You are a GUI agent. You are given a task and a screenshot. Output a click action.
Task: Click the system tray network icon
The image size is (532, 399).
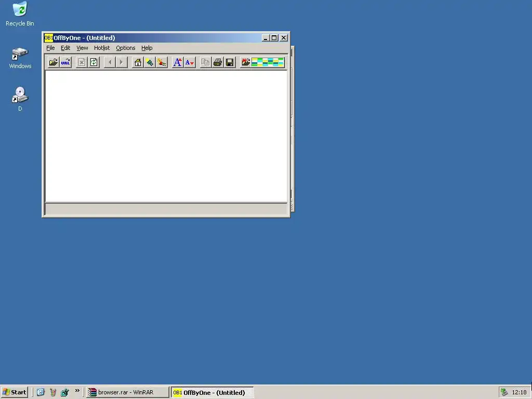click(504, 392)
